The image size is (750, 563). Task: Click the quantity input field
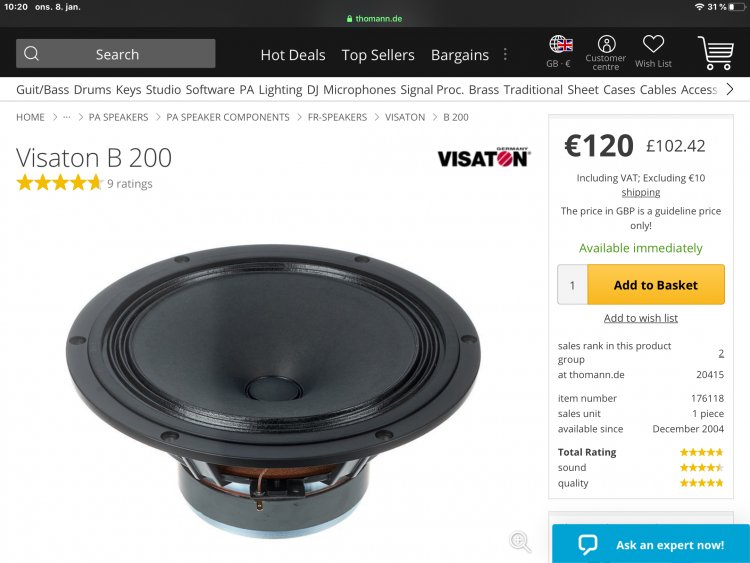point(573,285)
